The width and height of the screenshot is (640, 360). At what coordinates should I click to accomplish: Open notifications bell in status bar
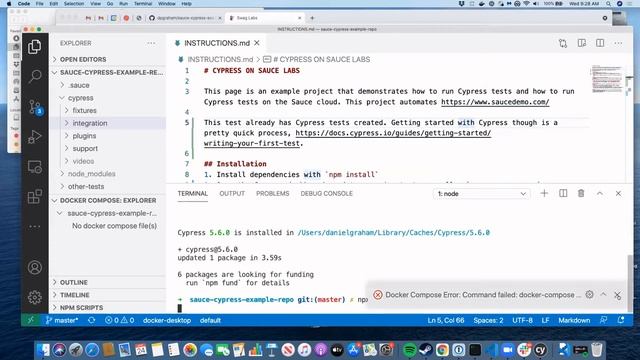(x=621, y=320)
